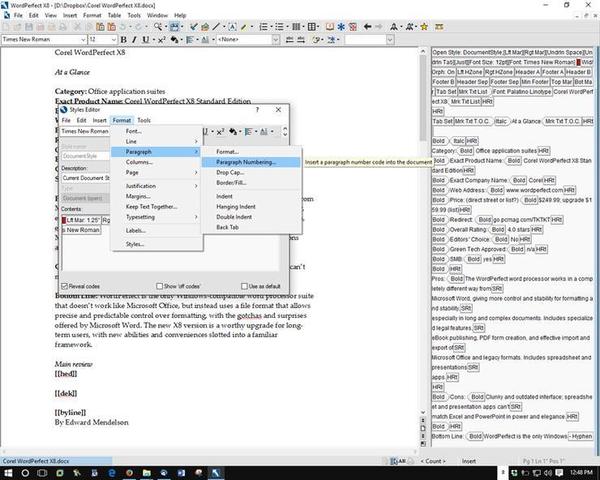This screenshot has height=480, width=600.
Task: Click the superscript icon in Styles Editor toolbar
Action: click(220, 132)
